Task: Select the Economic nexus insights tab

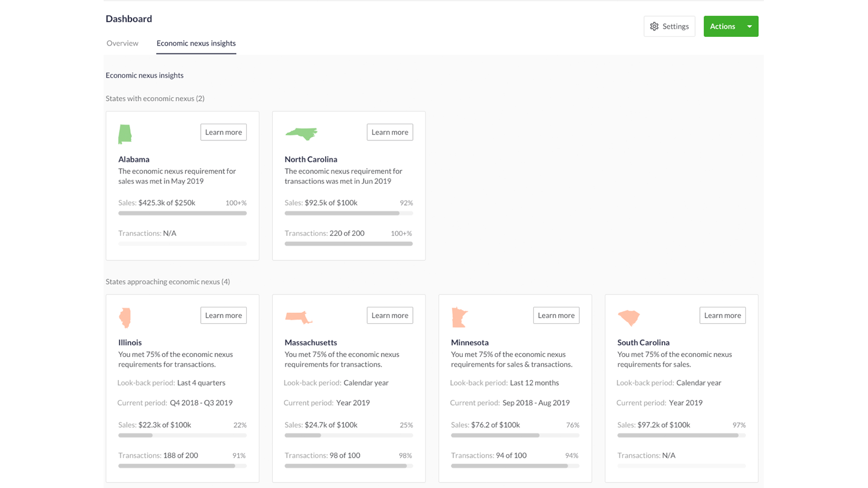Action: [x=196, y=43]
